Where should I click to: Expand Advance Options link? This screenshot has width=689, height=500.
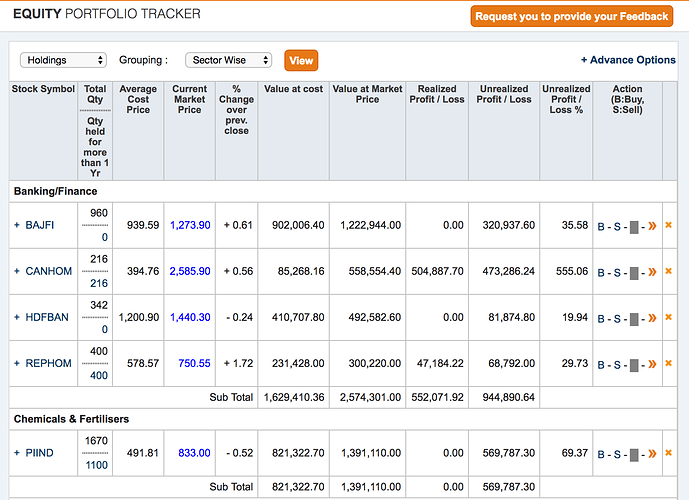tap(628, 60)
